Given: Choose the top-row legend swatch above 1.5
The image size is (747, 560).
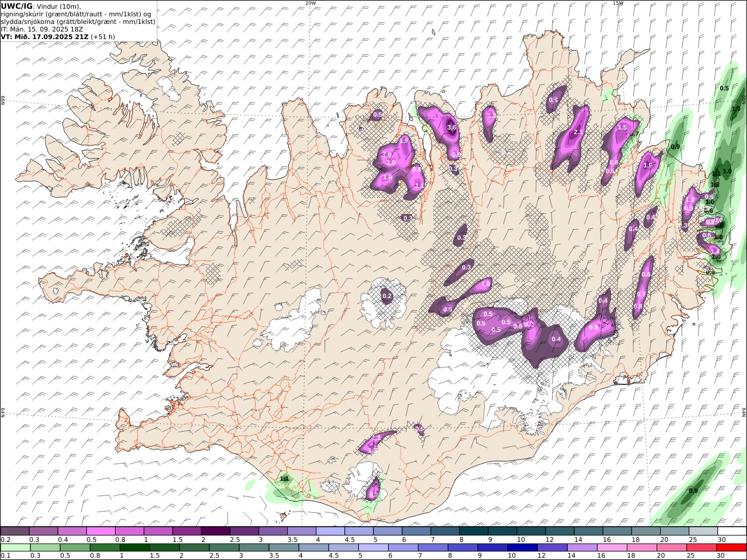Looking at the screenshot, I should (186, 531).
